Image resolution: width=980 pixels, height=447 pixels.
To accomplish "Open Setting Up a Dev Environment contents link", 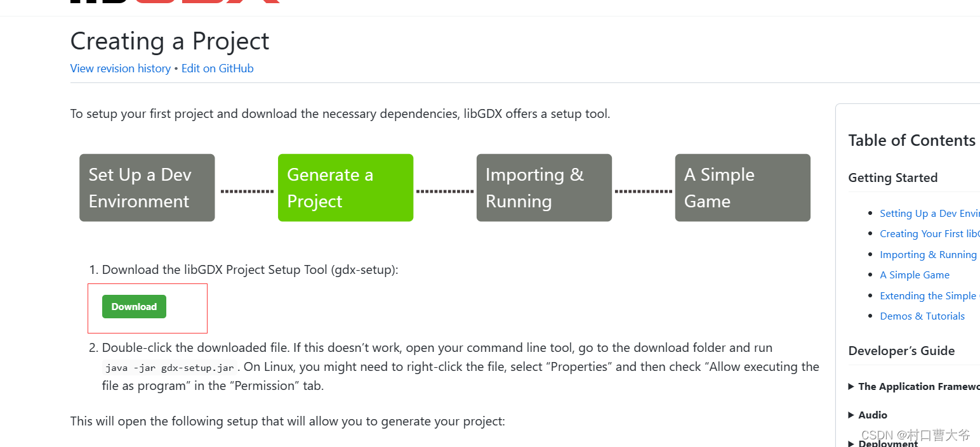I will (x=929, y=214).
